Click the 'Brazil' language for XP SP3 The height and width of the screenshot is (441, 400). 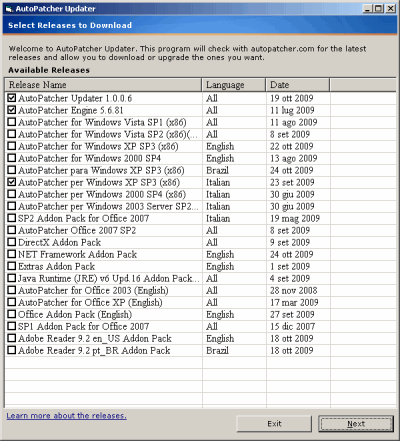(x=217, y=170)
